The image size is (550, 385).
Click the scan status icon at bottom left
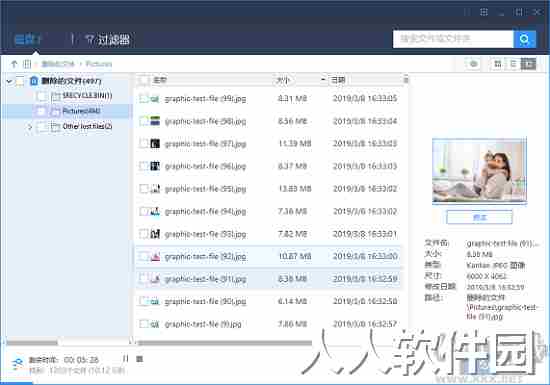click(17, 364)
